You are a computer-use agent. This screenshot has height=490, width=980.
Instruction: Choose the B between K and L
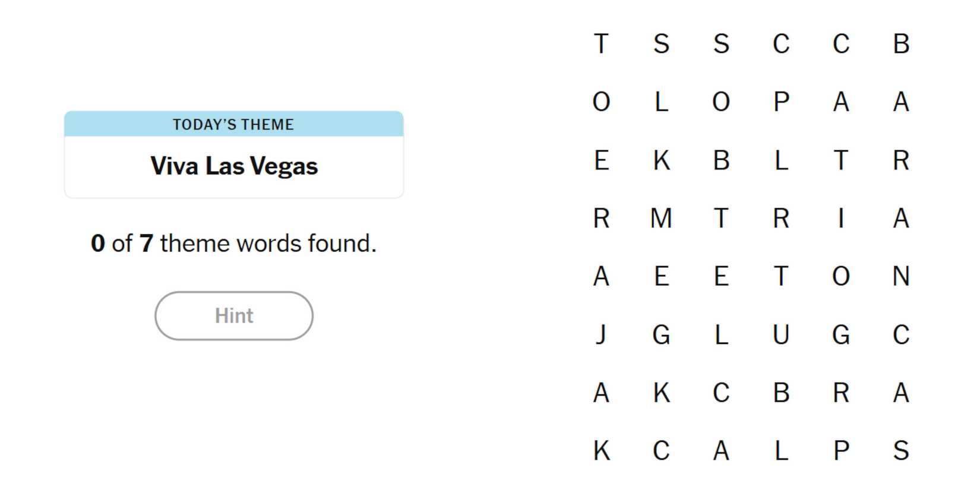pyautogui.click(x=721, y=160)
